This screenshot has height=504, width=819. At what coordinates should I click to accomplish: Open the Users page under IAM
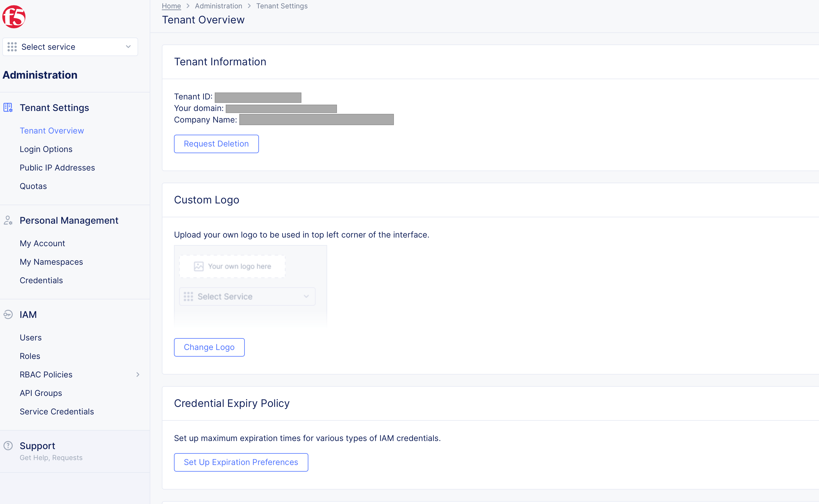coord(30,337)
